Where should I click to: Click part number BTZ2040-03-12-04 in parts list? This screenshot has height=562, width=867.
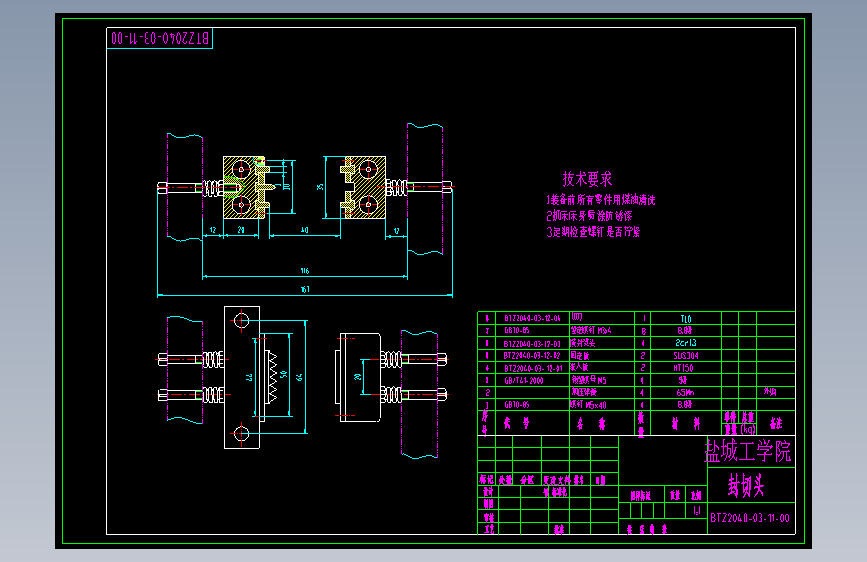tap(532, 318)
